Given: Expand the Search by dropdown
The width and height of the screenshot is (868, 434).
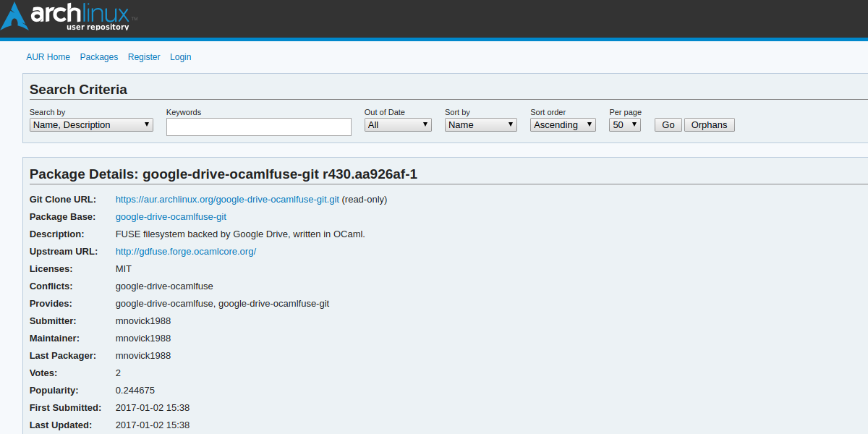Looking at the screenshot, I should click(91, 124).
